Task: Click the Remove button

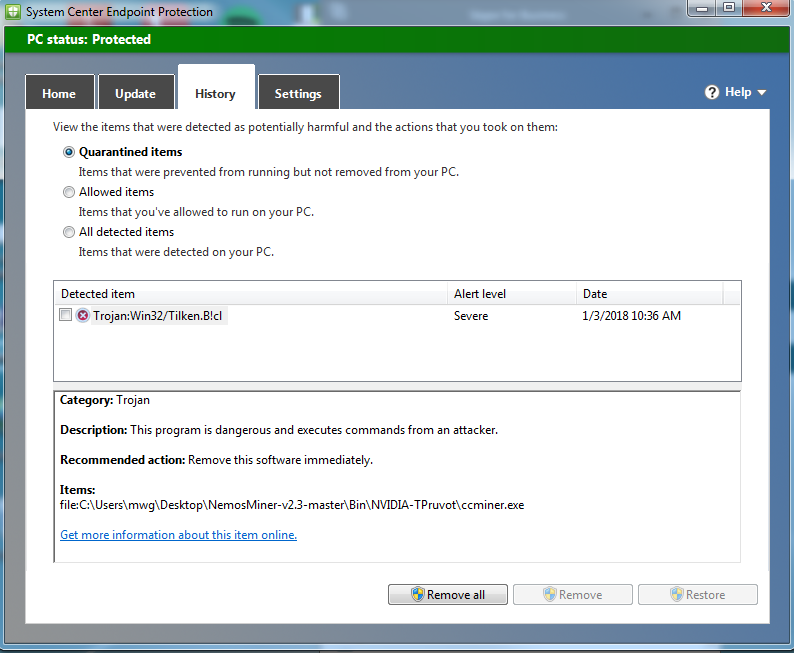Action: pyautogui.click(x=573, y=594)
